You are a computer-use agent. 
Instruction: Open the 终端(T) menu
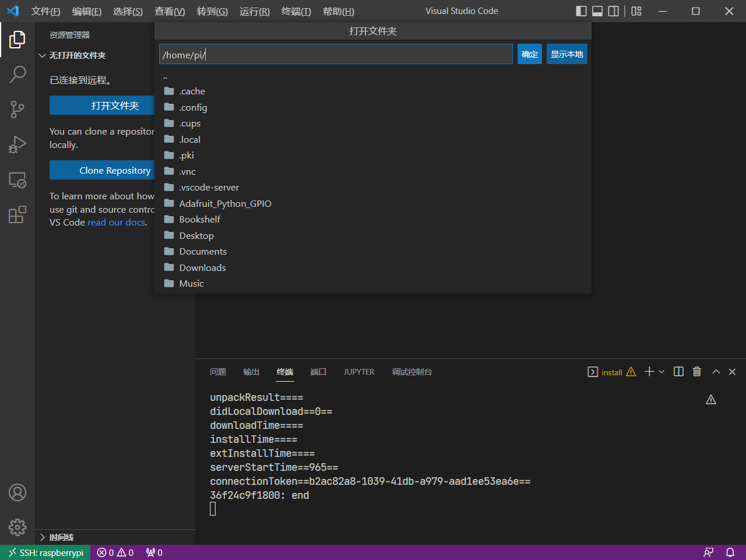click(296, 11)
